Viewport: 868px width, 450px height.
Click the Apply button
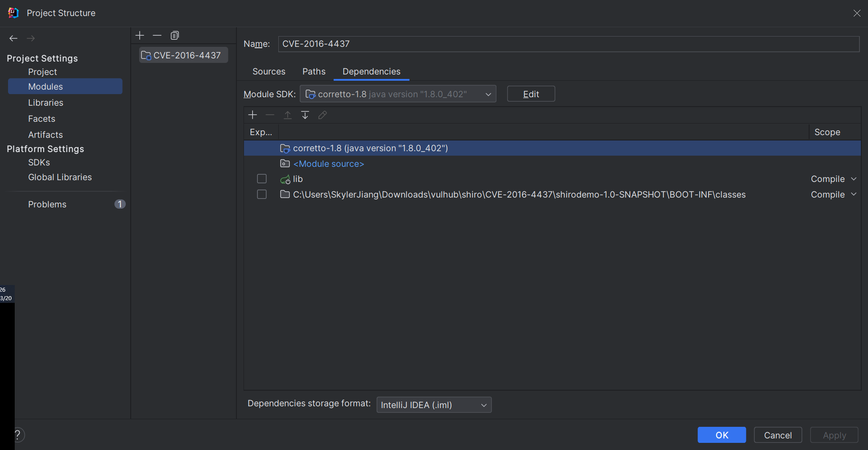834,435
